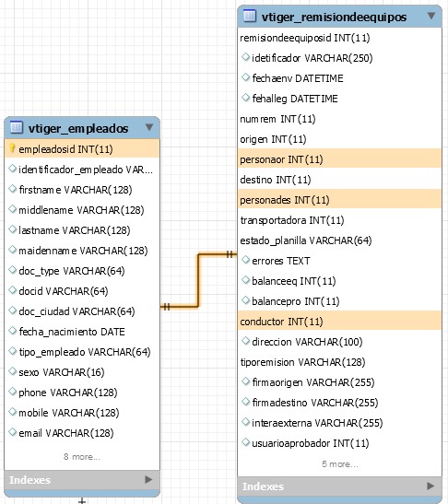448x504 pixels.
Task: Select direccion VARCHAR(100) column text
Action: [x=307, y=342]
